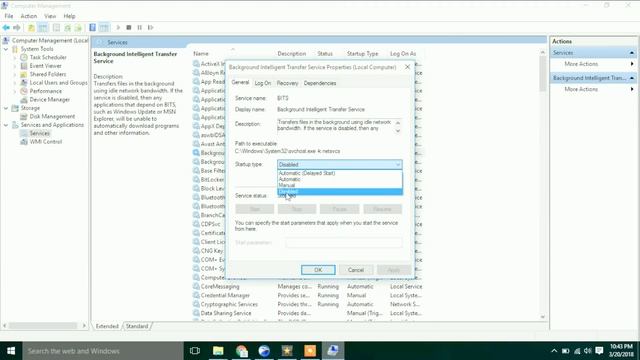Screen dimensions: 640x360
Task: Open Action Center notifications icon
Action: [x=599, y=351]
